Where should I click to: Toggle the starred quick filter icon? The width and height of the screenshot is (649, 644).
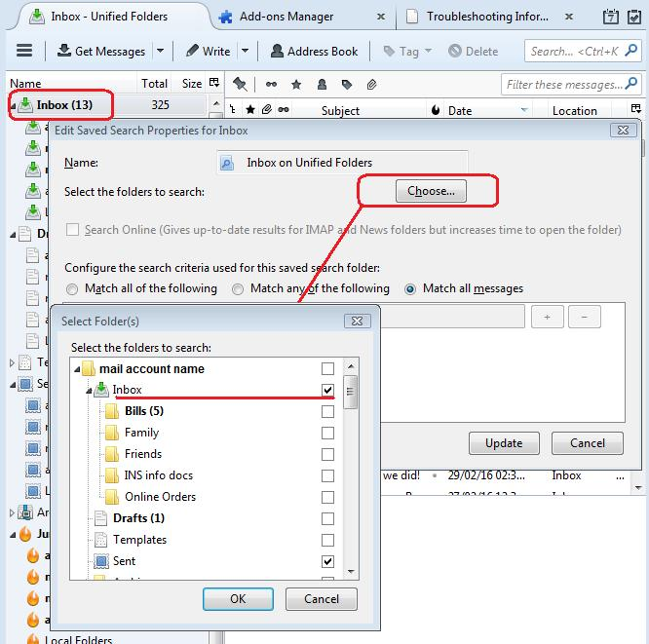click(296, 85)
